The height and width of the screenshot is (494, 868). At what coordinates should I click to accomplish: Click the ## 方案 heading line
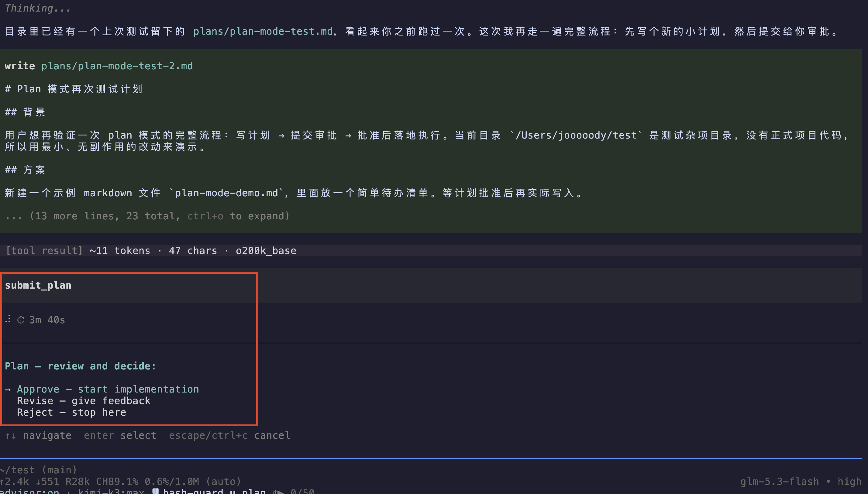coord(25,170)
